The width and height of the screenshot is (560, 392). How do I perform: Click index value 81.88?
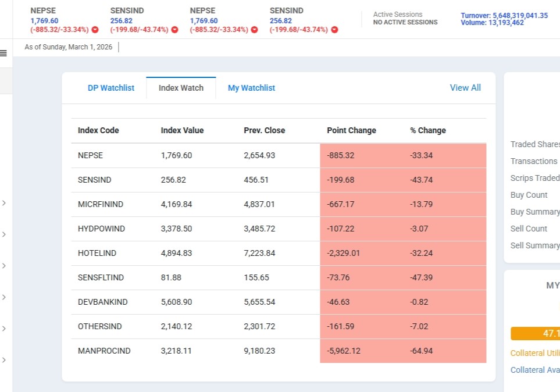click(171, 277)
